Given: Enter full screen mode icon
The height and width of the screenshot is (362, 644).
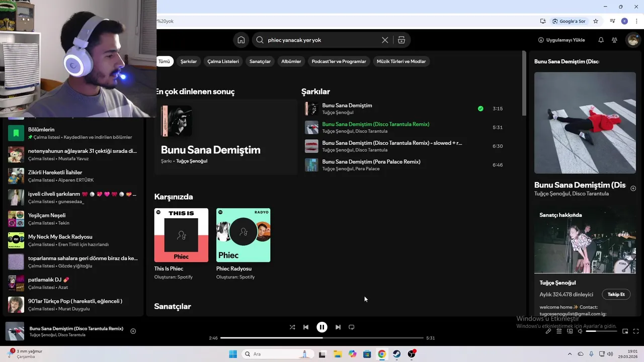Looking at the screenshot, I should [636, 331].
